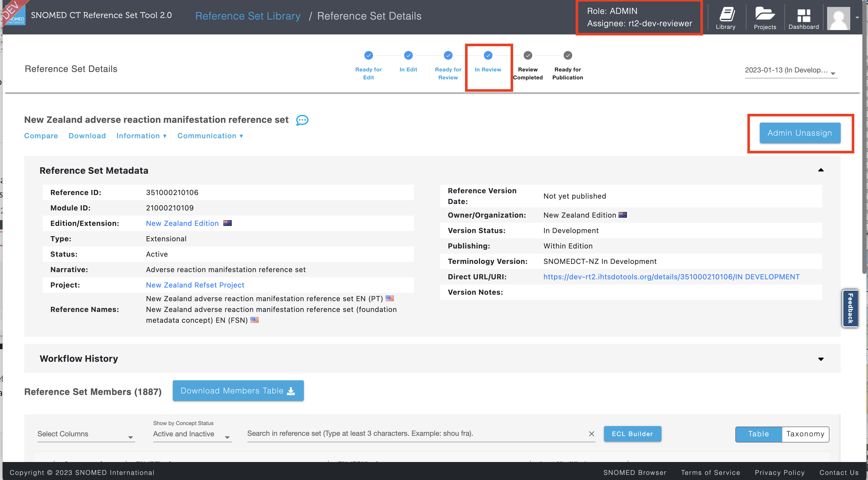Screen dimensions: 868x480
Task: Click the US flag next to EN (PT)
Action: tap(390, 298)
